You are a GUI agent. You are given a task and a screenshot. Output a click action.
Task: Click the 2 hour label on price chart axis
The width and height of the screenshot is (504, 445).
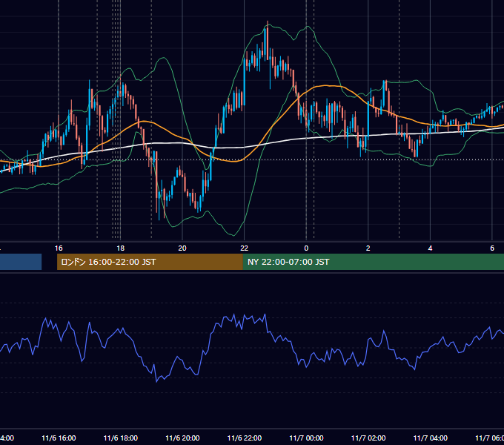(368, 248)
